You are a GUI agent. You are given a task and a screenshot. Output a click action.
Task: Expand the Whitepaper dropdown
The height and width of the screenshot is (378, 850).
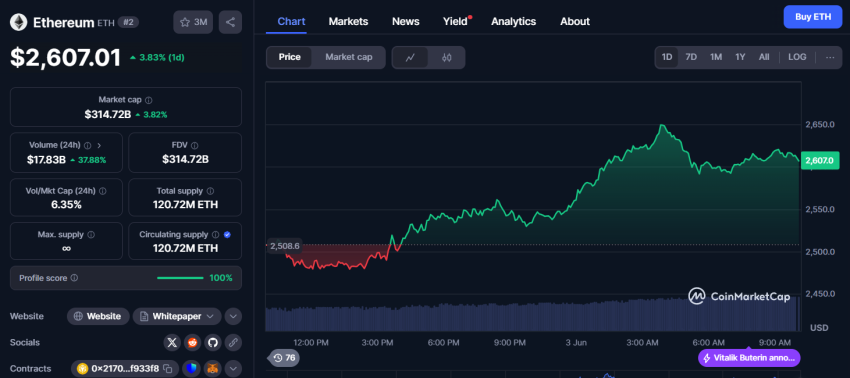[x=177, y=316]
